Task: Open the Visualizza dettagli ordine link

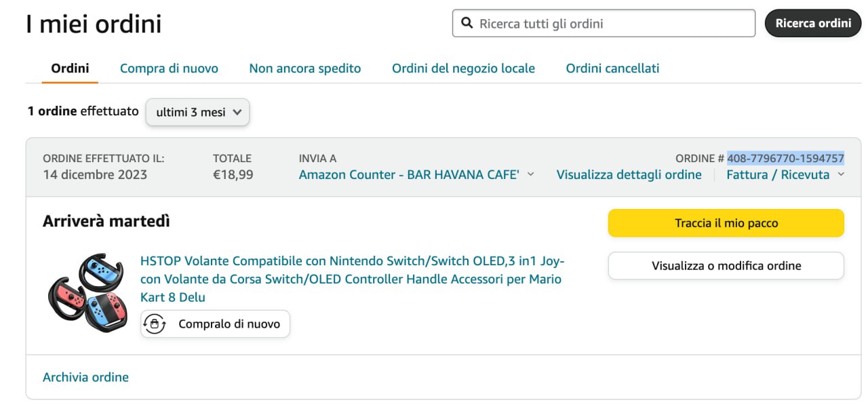Action: tap(629, 174)
